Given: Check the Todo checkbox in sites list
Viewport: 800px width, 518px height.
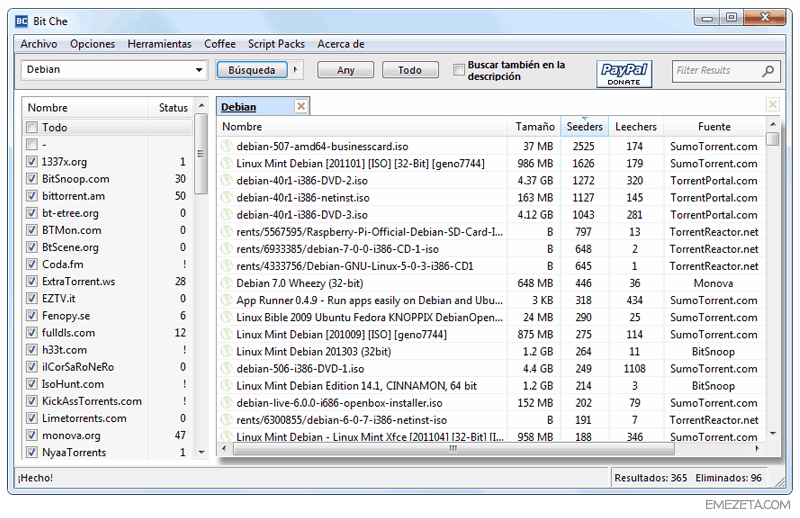Looking at the screenshot, I should point(32,127).
